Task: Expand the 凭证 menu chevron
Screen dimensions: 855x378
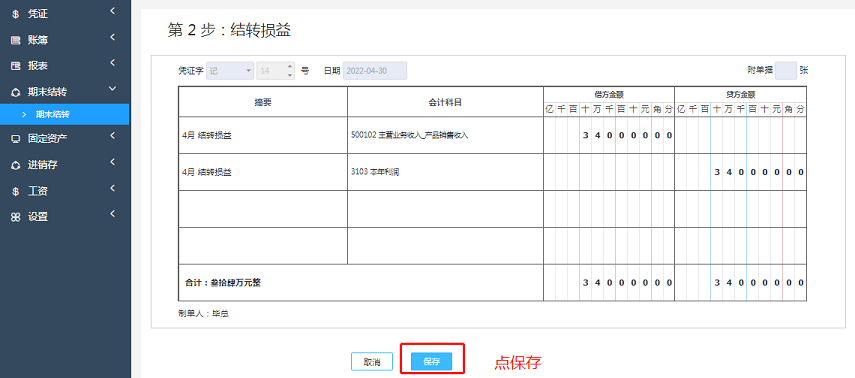Action: (x=112, y=10)
